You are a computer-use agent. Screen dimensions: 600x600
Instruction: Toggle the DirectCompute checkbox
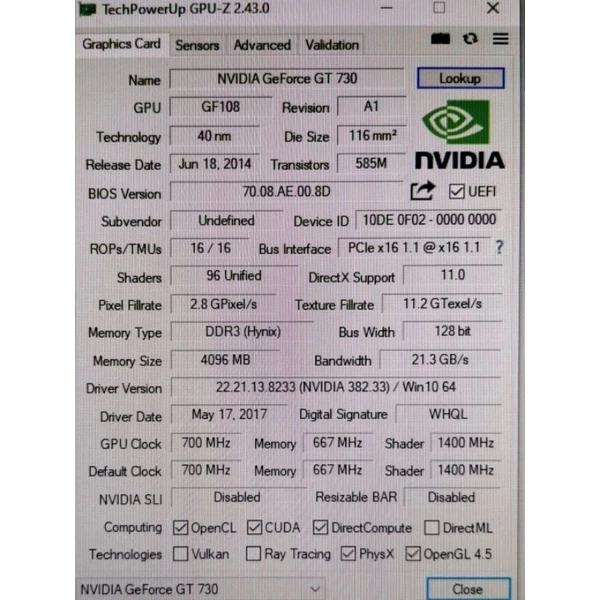click(320, 527)
